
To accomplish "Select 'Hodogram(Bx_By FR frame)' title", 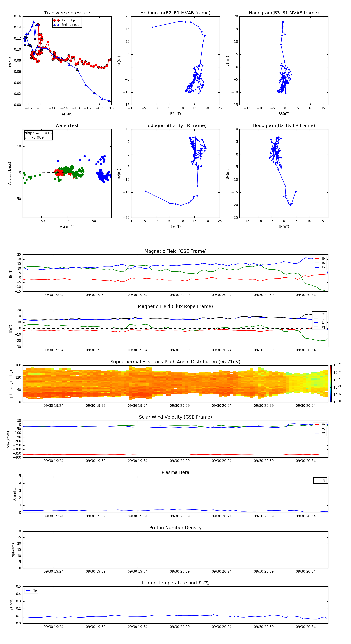I will (284, 125).
